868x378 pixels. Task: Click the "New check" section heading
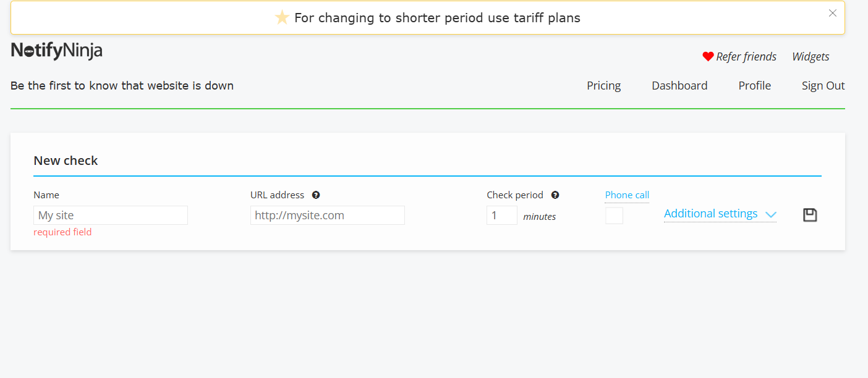pyautogui.click(x=66, y=161)
